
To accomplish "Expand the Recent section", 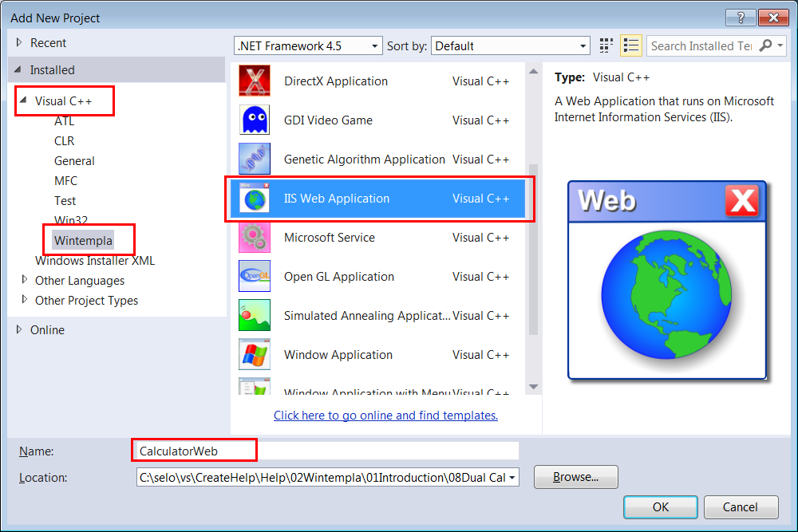I will coord(19,43).
